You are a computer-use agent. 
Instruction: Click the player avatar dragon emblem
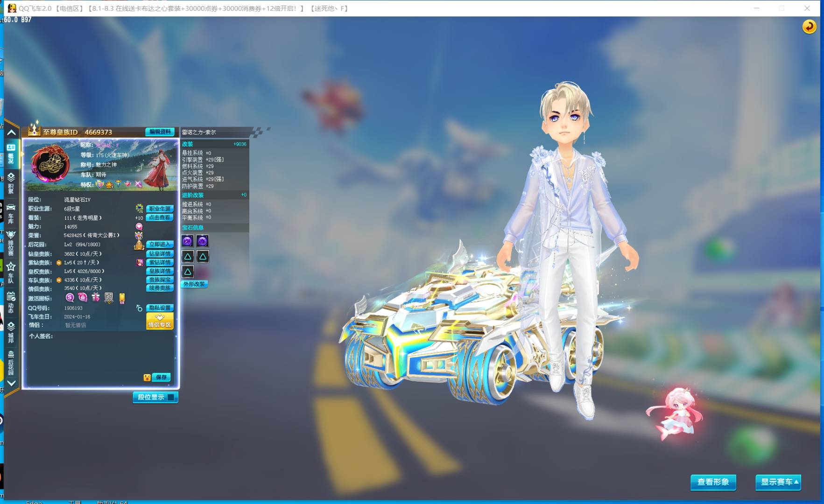pyautogui.click(x=50, y=164)
